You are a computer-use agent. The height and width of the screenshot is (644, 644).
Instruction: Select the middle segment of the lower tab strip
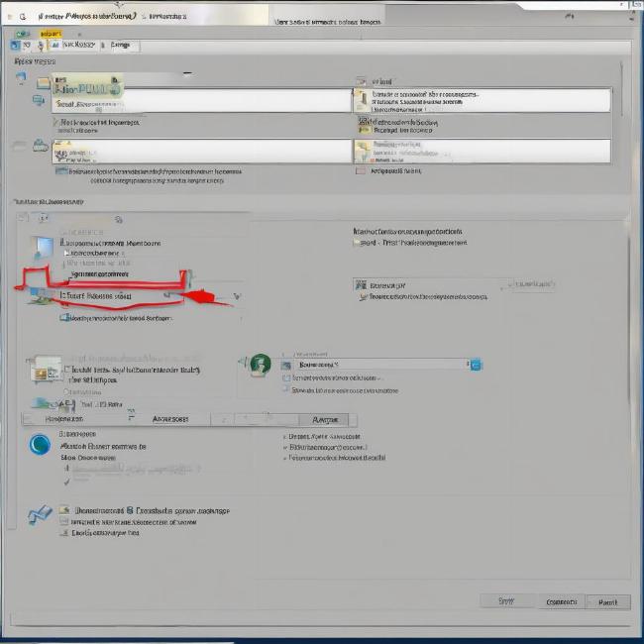(x=170, y=419)
